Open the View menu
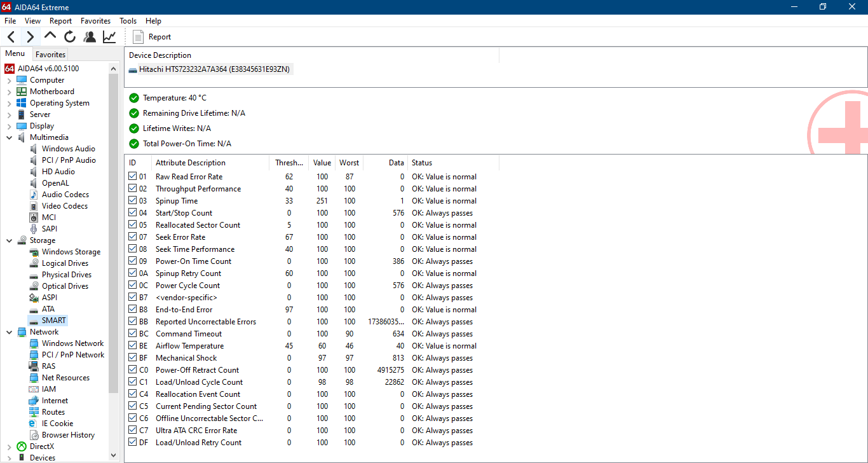This screenshot has width=868, height=463. pos(33,21)
